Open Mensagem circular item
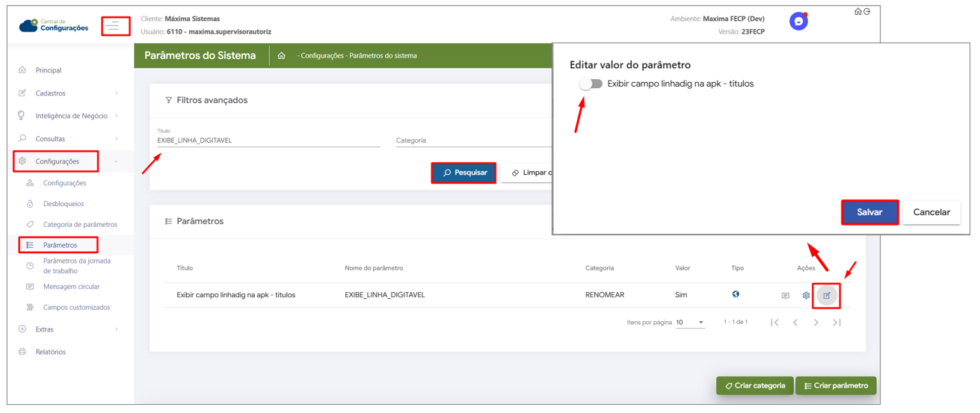The width and height of the screenshot is (980, 413). (x=71, y=287)
